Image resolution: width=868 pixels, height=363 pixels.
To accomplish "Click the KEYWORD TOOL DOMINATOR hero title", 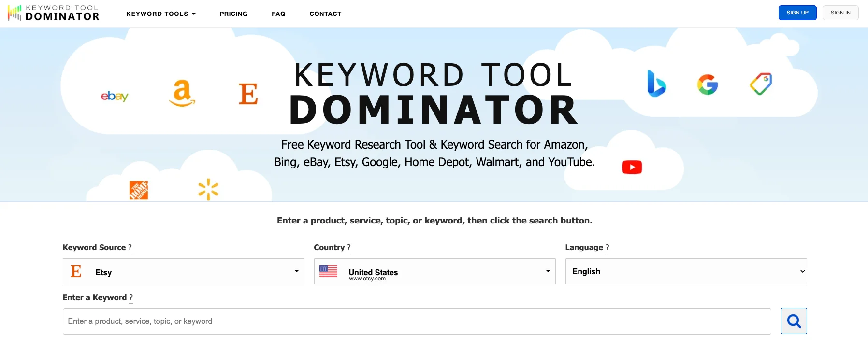I will [434, 93].
